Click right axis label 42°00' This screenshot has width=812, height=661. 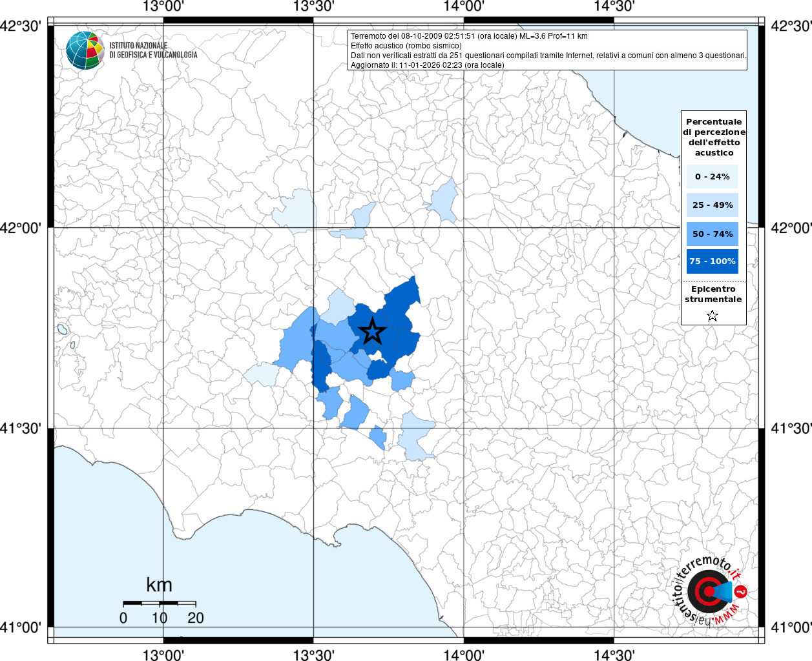(791, 228)
